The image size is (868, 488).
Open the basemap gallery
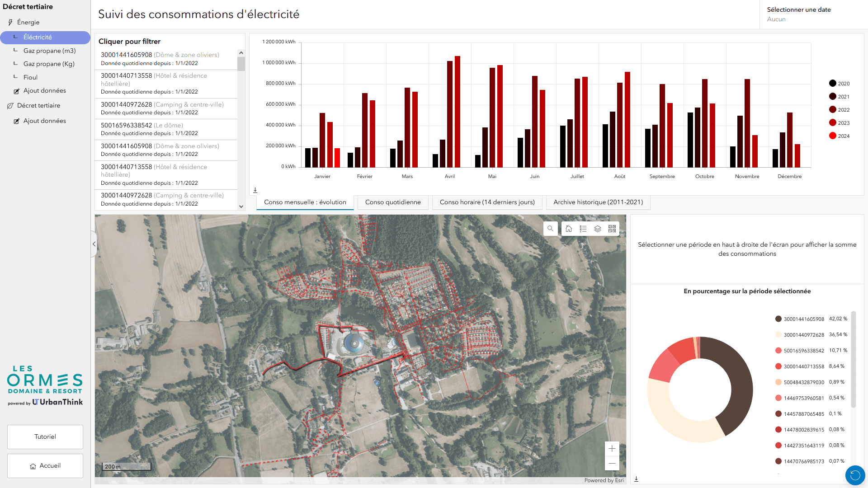(x=612, y=229)
